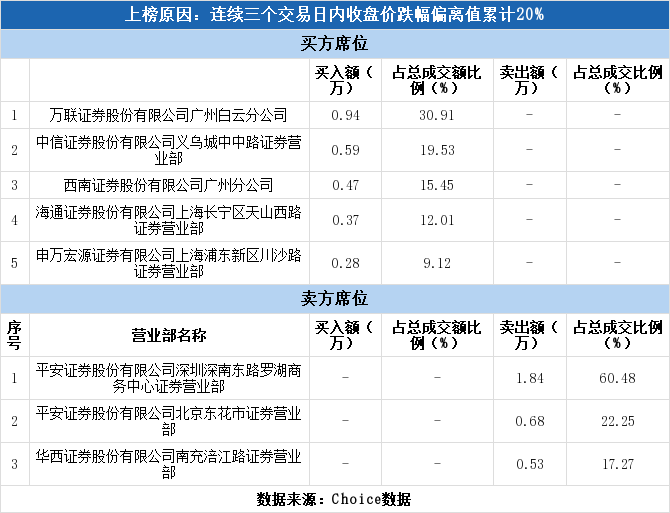Image resolution: width=670 pixels, height=513 pixels.
Task: Select sell percentage 60.48
Action: [617, 378]
